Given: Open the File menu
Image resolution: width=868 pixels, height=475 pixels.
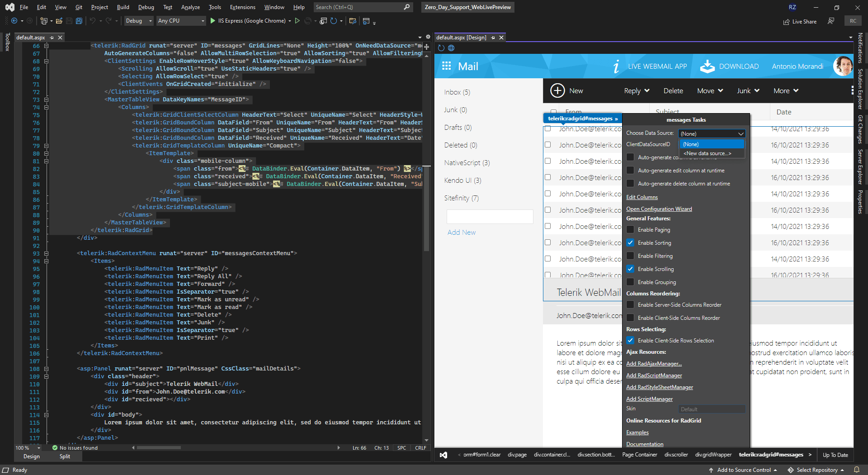Looking at the screenshot, I should pos(24,7).
